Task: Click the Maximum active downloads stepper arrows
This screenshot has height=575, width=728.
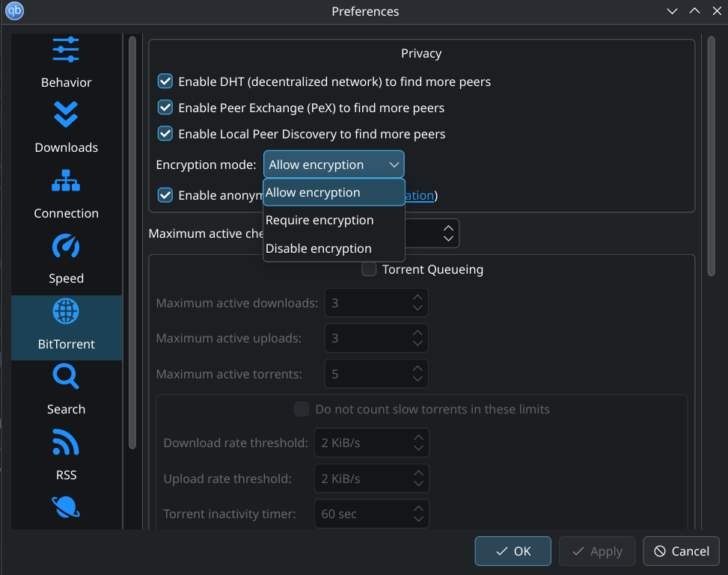Action: click(x=417, y=303)
